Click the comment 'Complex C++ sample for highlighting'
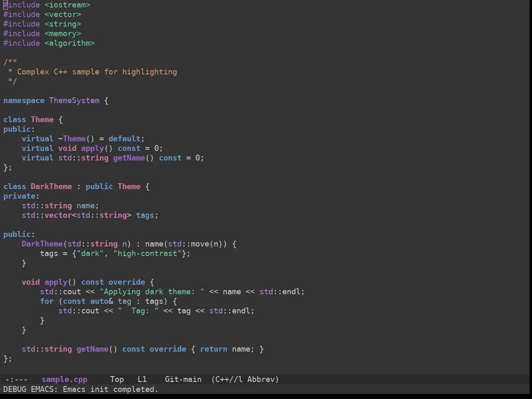 coord(97,72)
